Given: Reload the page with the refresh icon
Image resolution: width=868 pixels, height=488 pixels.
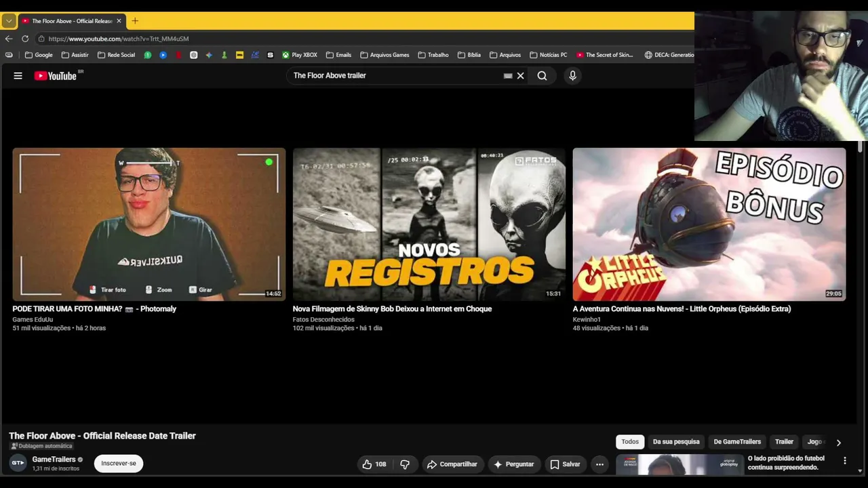Looking at the screenshot, I should click(x=25, y=39).
